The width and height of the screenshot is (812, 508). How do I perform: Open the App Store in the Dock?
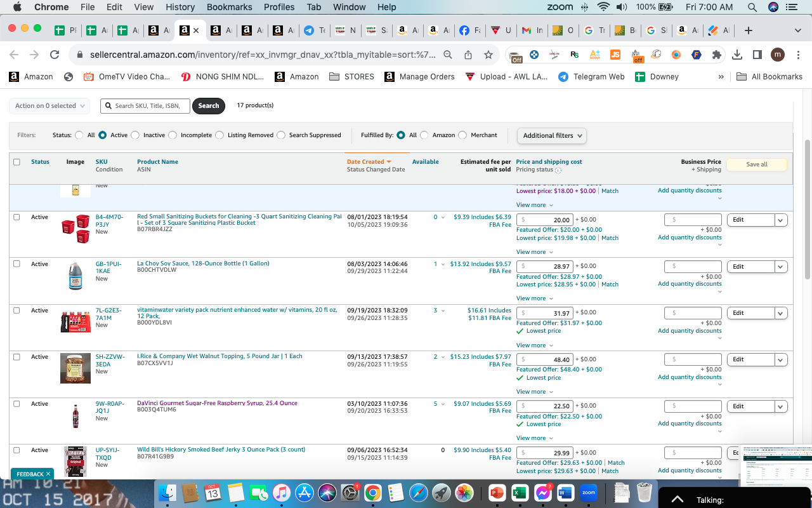(x=304, y=493)
